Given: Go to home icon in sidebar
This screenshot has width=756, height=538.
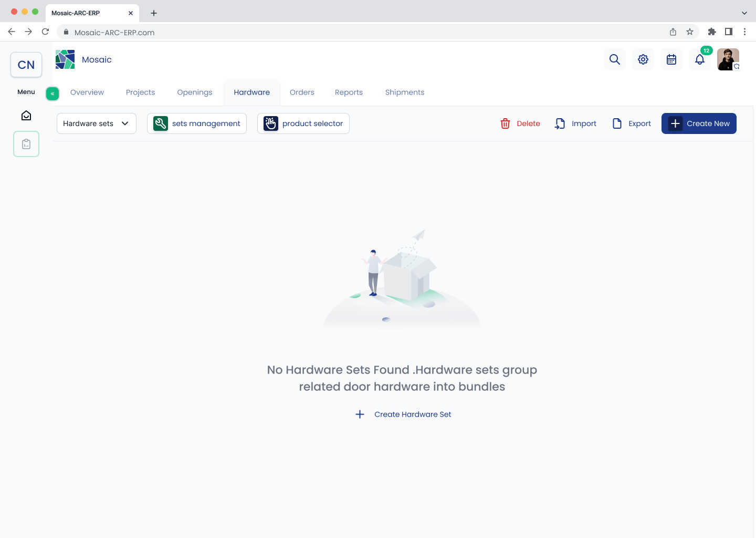Looking at the screenshot, I should click(26, 116).
